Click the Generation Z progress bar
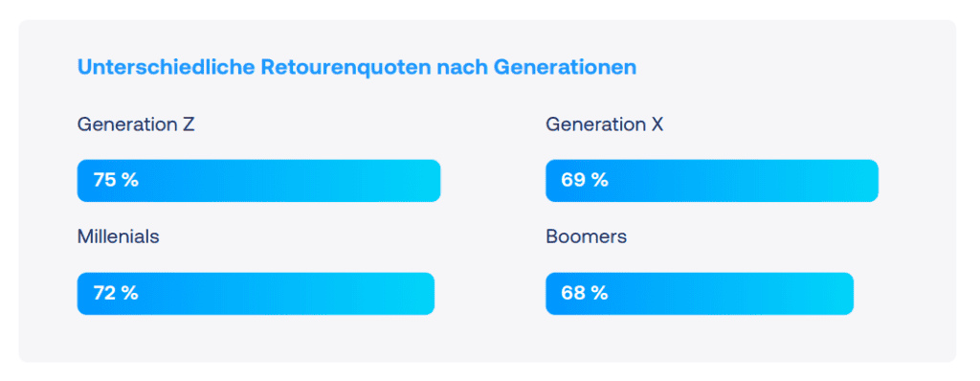Viewport: 980px width, 381px height. coord(258,181)
